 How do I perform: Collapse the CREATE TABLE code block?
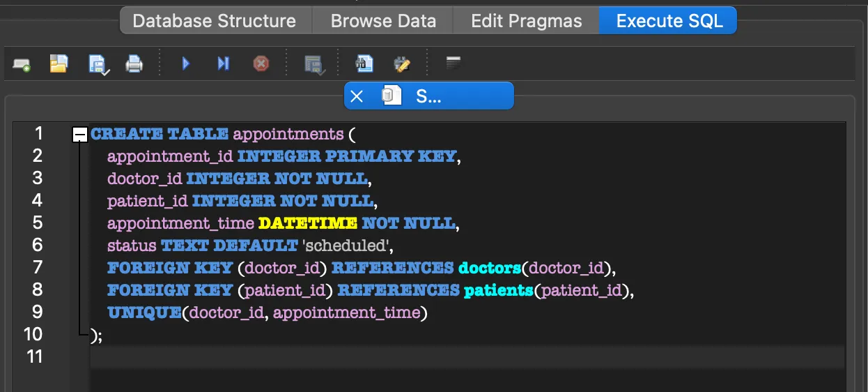(x=80, y=134)
